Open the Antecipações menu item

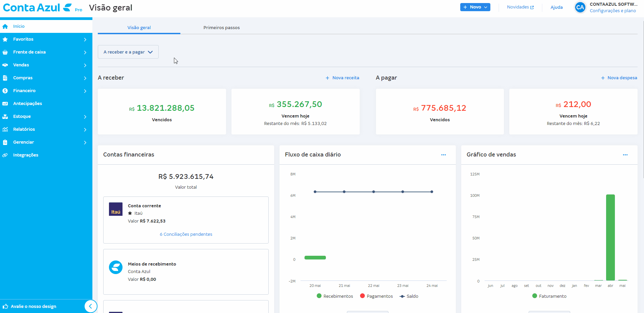46,104
